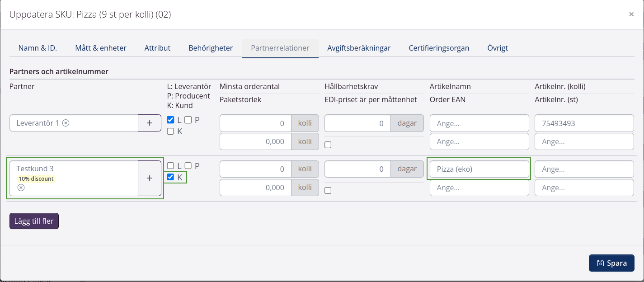Switch to the Mått & enheter tab
The height and width of the screenshot is (282, 644).
[101, 48]
